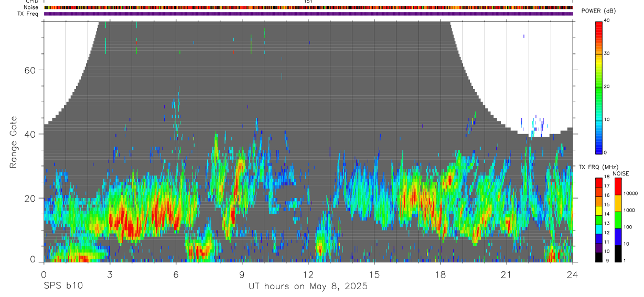Click the POWER rainbow color bar

(x=598, y=87)
